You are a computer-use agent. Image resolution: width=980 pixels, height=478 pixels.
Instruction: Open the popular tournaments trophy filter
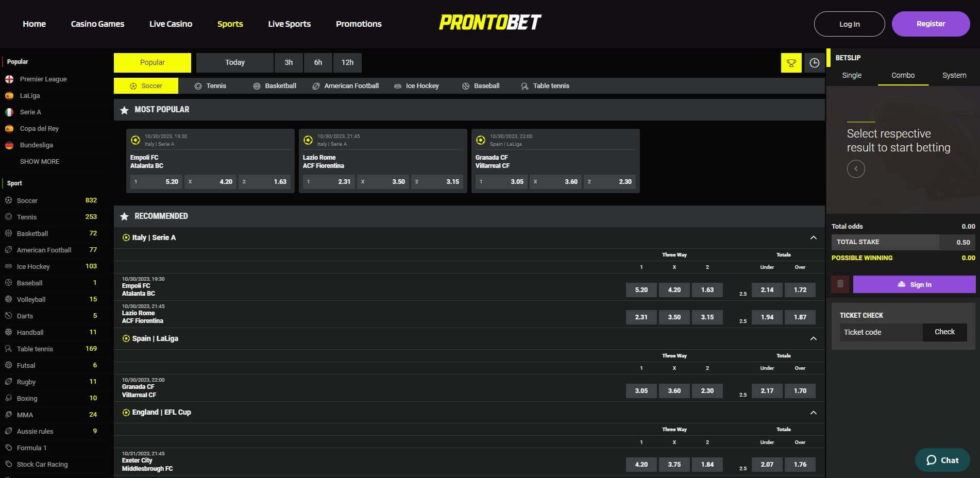tap(791, 62)
